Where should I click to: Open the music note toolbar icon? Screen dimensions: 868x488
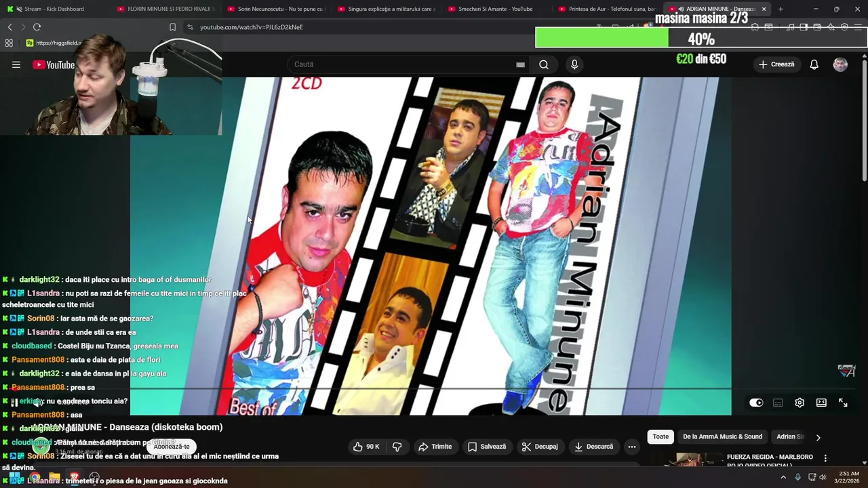tap(790, 27)
